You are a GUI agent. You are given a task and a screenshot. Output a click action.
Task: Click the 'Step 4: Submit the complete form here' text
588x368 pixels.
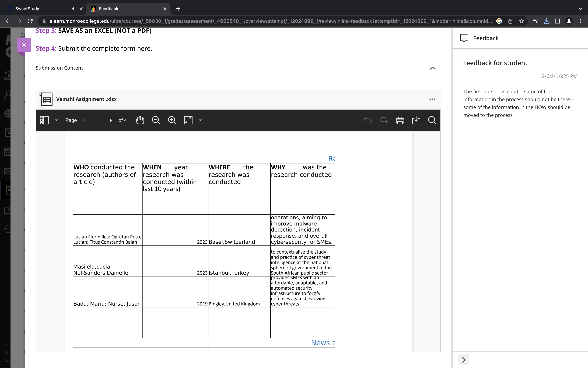(94, 48)
